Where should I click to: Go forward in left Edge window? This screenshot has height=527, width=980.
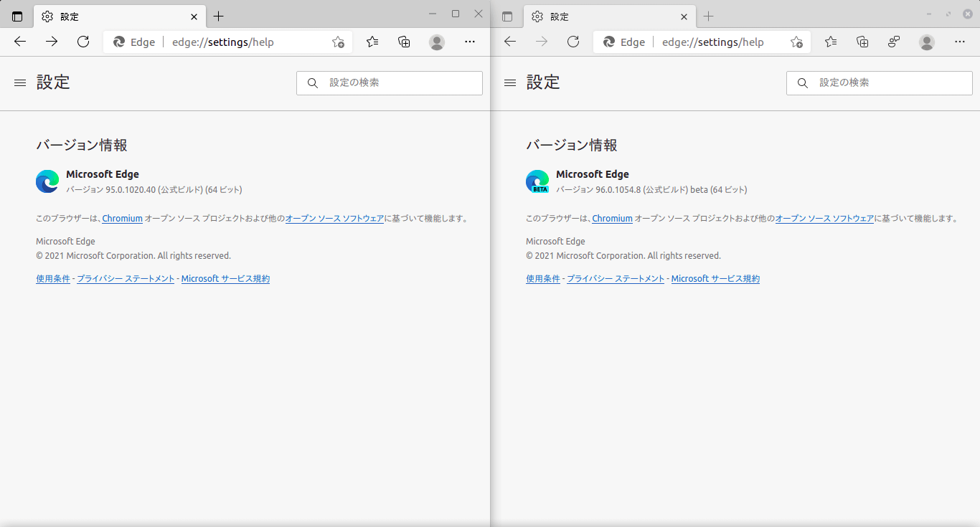tap(52, 42)
